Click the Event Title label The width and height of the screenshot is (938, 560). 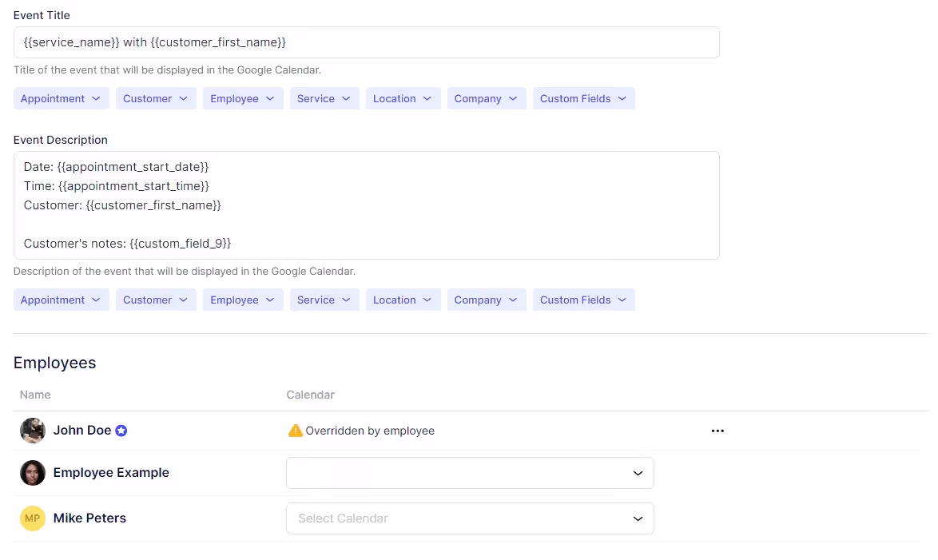(42, 15)
